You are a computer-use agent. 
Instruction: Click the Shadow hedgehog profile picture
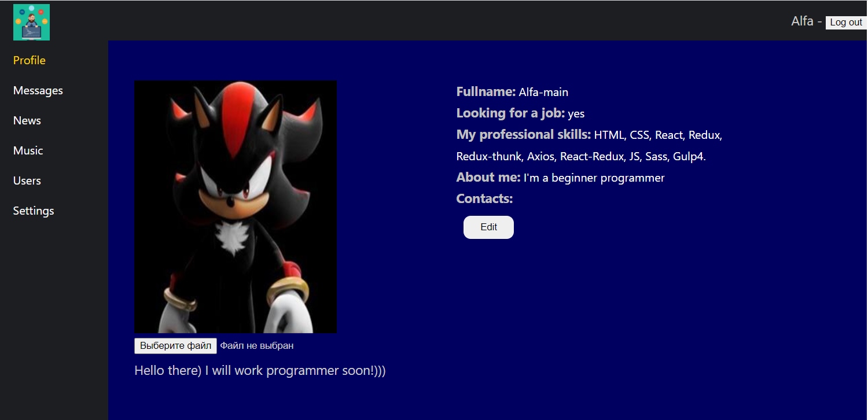(236, 207)
